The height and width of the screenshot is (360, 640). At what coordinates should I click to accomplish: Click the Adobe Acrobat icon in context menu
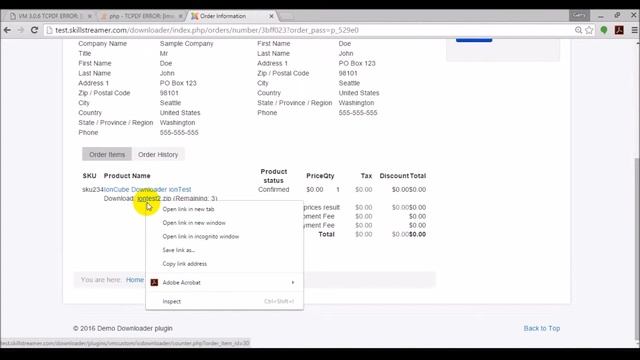click(154, 282)
